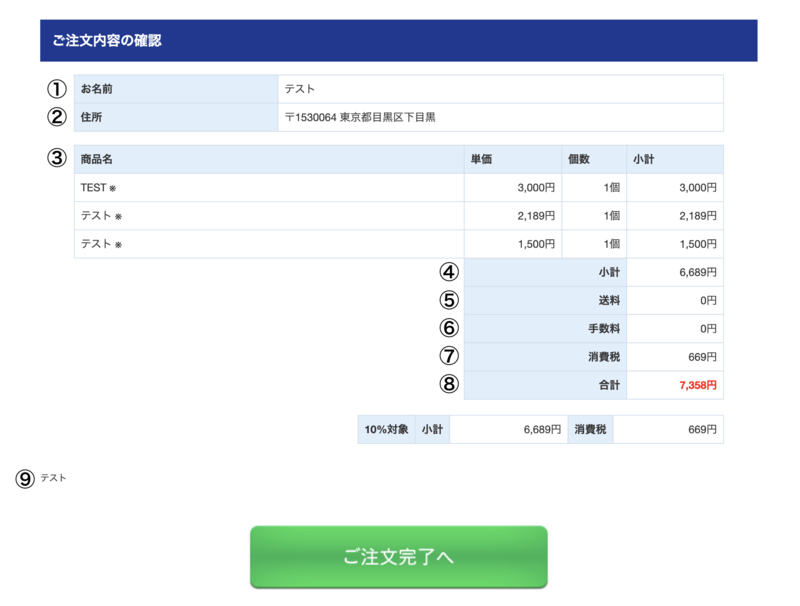Click the ご注文内容の確認 header bar
The image size is (800, 606).
(400, 42)
